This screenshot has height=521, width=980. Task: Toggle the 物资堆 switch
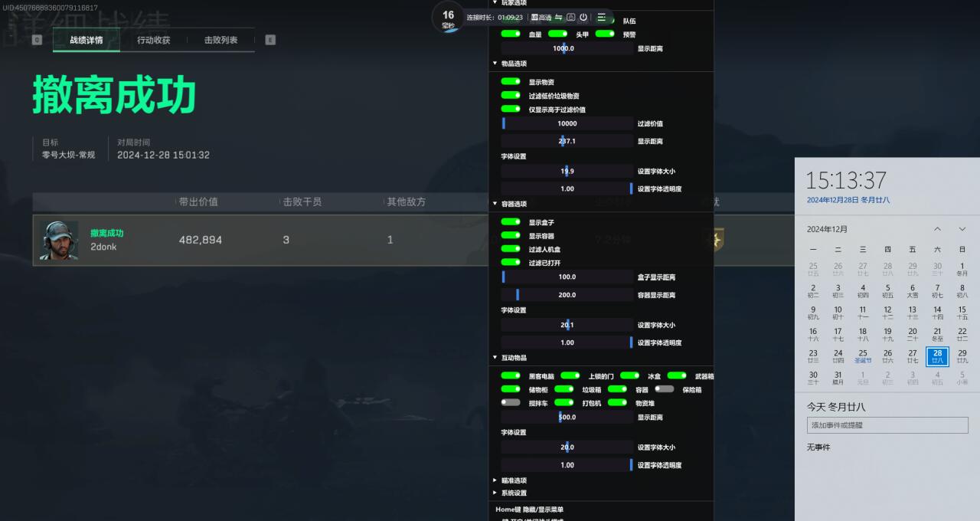(x=617, y=403)
